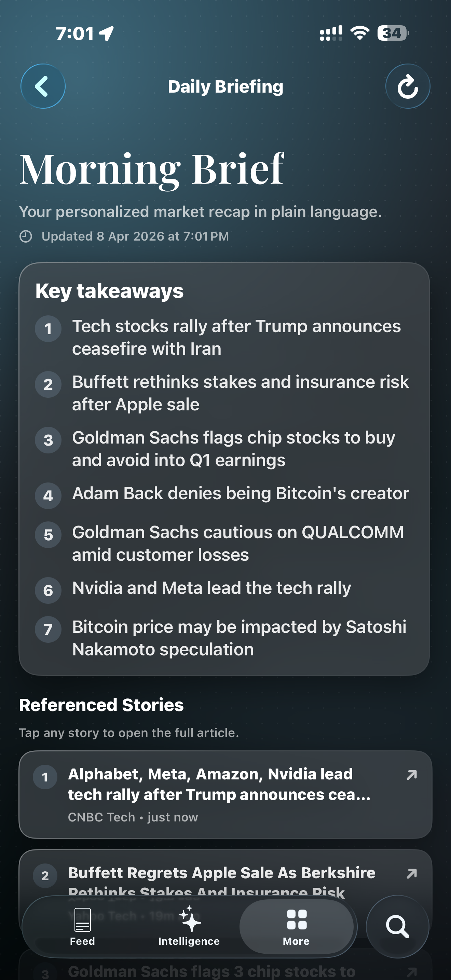
Task: Select the More tab
Action: pos(296,926)
